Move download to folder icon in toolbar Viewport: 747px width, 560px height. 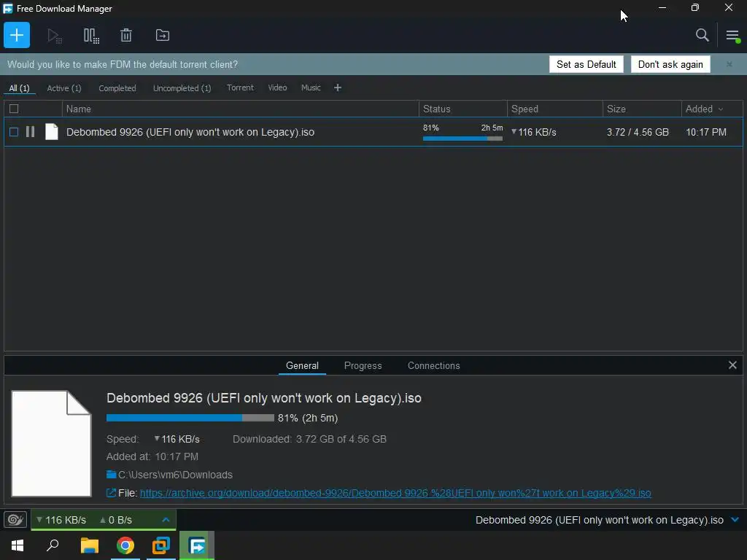pos(163,35)
